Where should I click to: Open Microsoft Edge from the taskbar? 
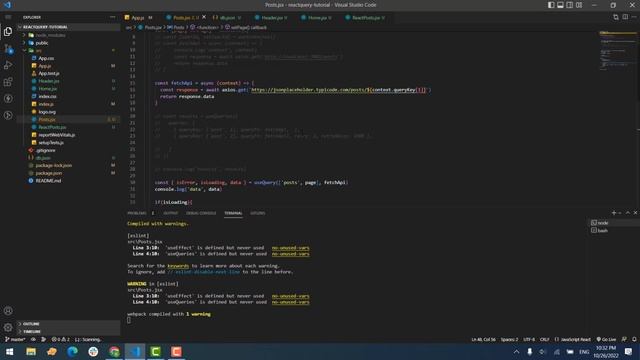tap(73, 351)
